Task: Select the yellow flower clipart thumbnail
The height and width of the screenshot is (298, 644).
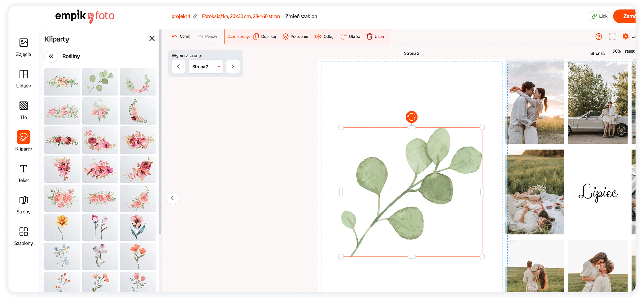Action: (62, 227)
